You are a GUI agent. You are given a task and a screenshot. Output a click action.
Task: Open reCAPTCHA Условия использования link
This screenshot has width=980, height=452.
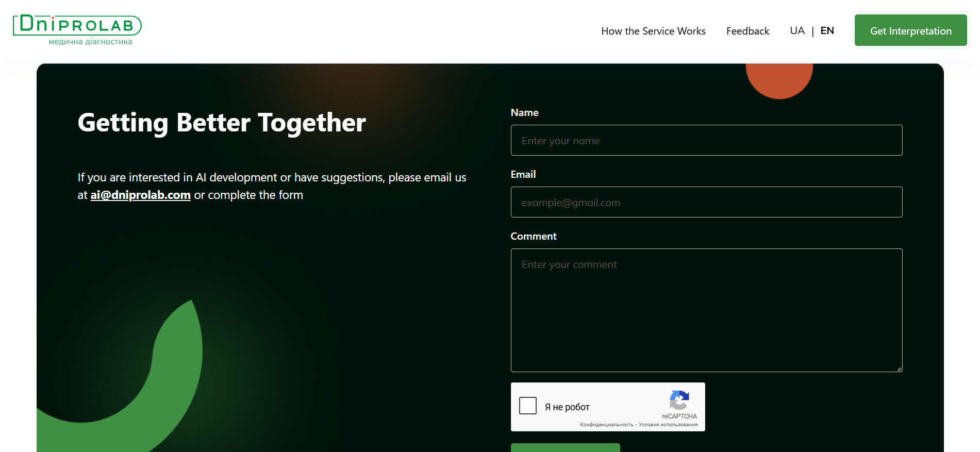point(668,425)
